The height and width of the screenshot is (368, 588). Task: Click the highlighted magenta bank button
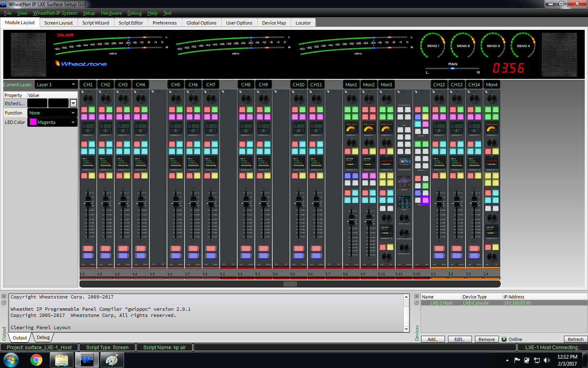[425, 200]
